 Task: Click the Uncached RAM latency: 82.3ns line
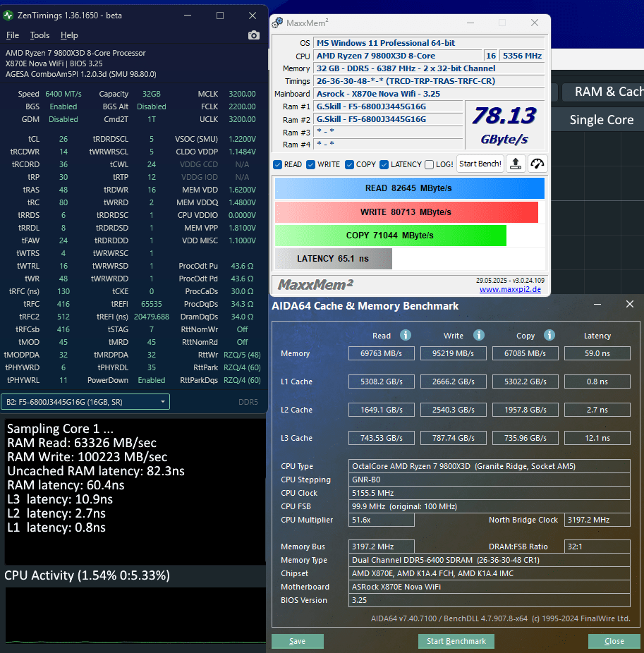[x=96, y=471]
